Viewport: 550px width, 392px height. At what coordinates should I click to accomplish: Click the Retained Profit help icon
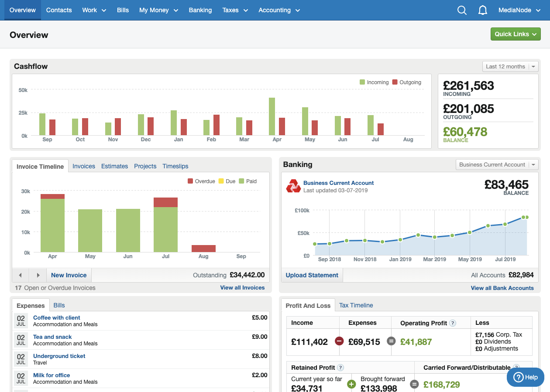point(340,368)
